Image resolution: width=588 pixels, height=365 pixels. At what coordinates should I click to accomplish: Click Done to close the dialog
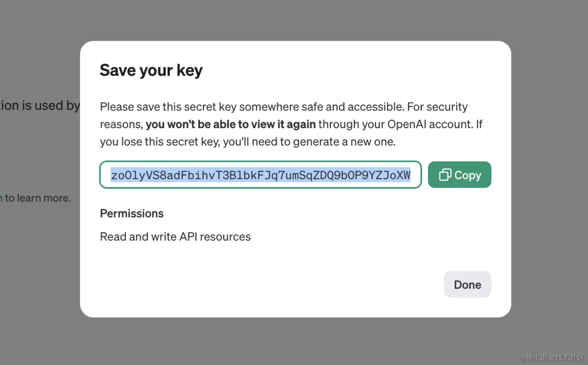467,284
